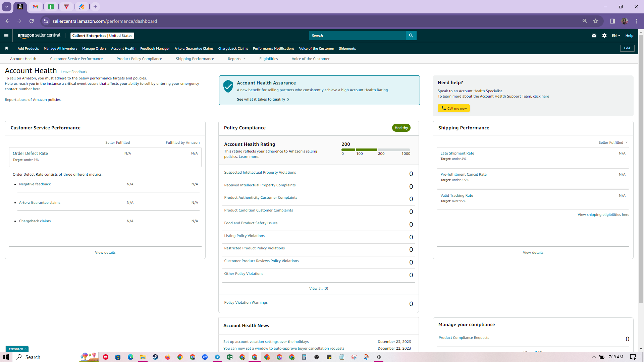The width and height of the screenshot is (644, 362).
Task: Show hidden system tray icons
Action: click(593, 357)
